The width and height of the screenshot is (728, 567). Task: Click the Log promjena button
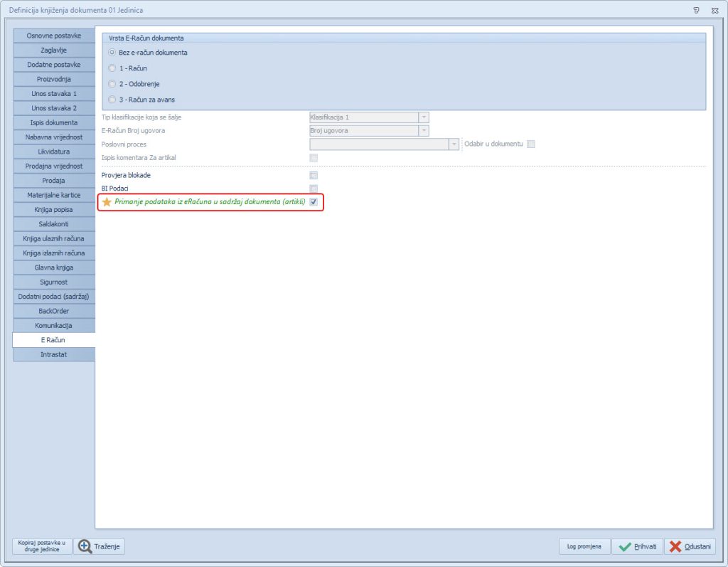pos(584,546)
